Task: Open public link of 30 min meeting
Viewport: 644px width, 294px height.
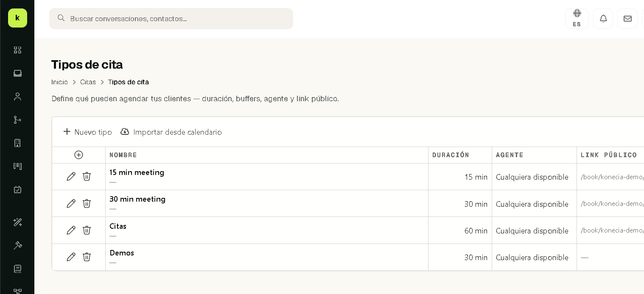Action: tap(612, 204)
